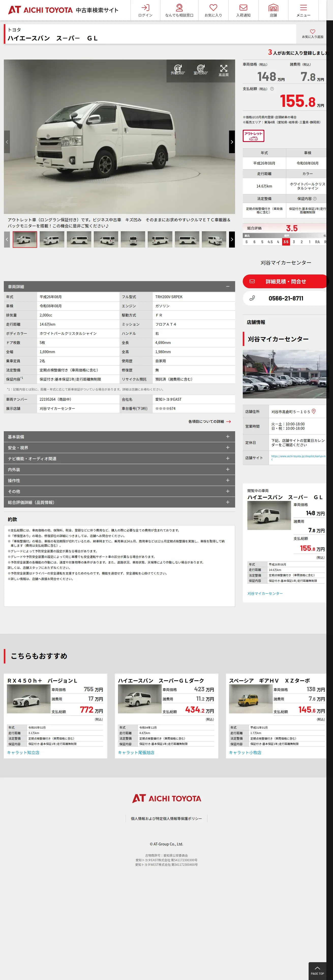This screenshot has width=333, height=980.
Task: Open the store site URL link
Action: (298, 457)
